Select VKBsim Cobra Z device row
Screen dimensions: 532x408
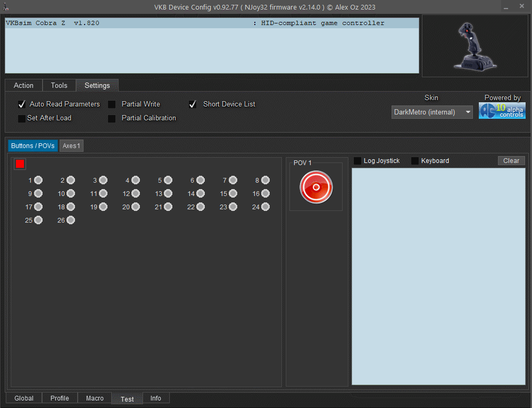coord(212,23)
